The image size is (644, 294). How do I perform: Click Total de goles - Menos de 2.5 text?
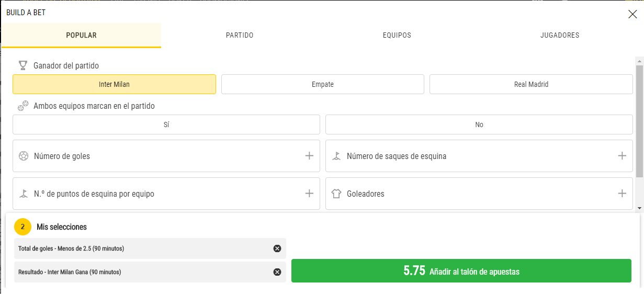[71, 248]
